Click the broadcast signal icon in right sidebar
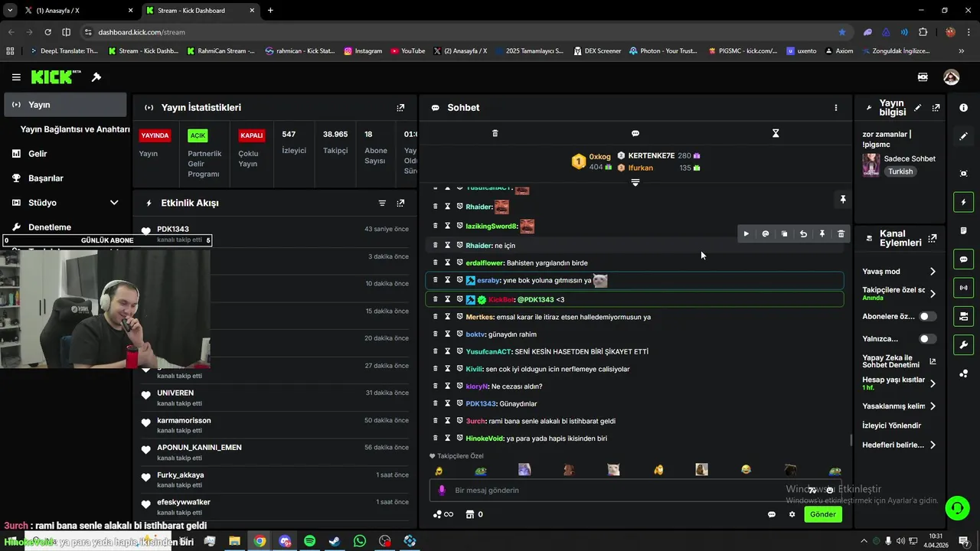The height and width of the screenshot is (551, 980). [964, 288]
